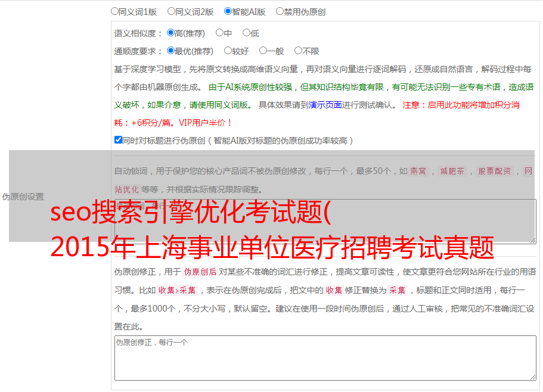Select 禁用伪原创 radio option
This screenshot has height=392, width=543.
click(280, 11)
